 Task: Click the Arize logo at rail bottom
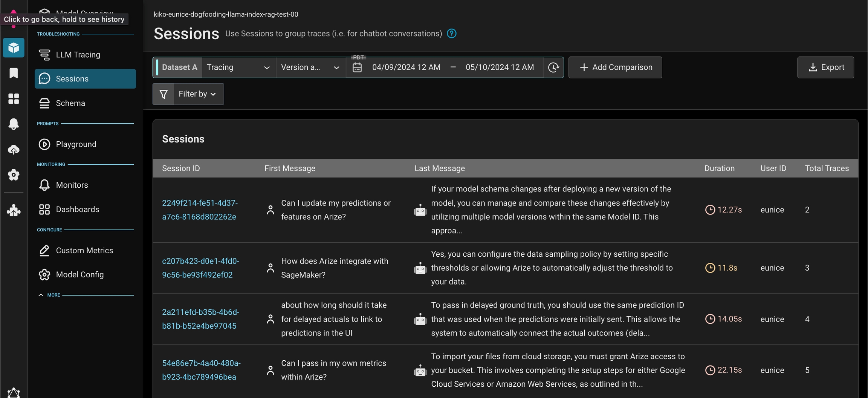point(14,393)
